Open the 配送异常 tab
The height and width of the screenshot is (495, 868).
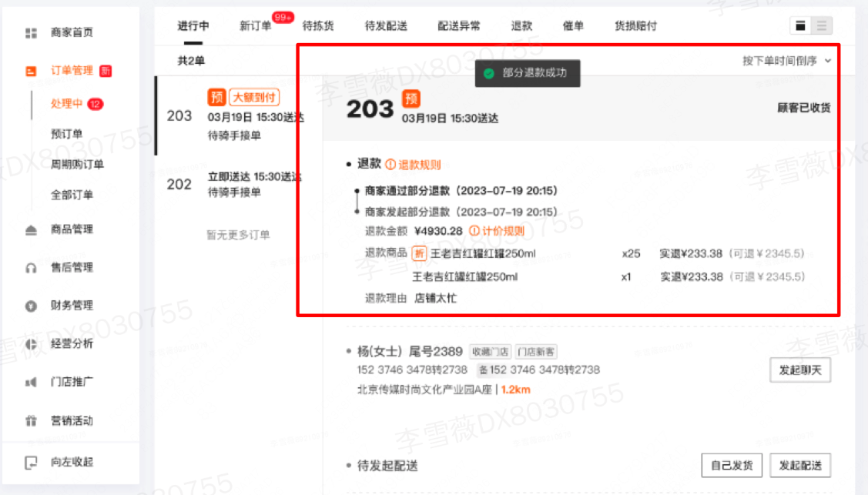click(x=459, y=26)
